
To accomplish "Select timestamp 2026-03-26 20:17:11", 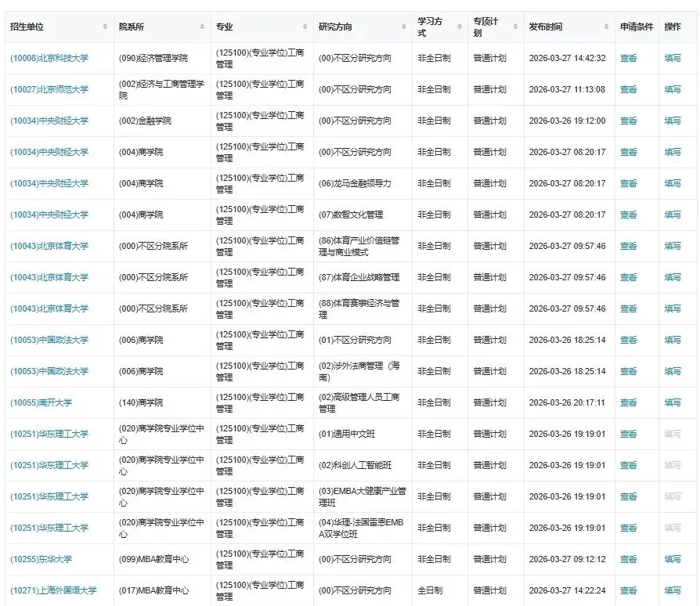I will pos(567,402).
